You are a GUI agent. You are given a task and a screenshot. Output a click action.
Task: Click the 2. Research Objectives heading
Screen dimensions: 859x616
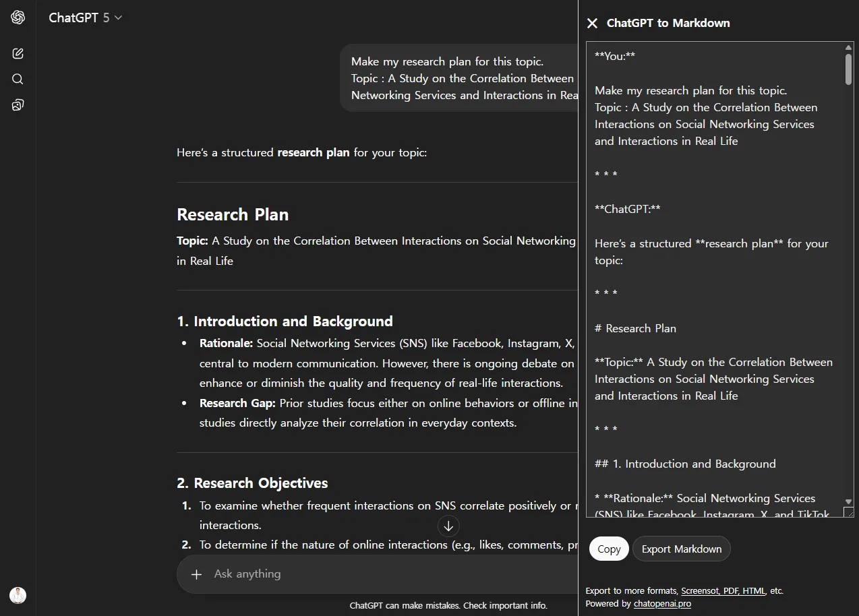click(252, 483)
